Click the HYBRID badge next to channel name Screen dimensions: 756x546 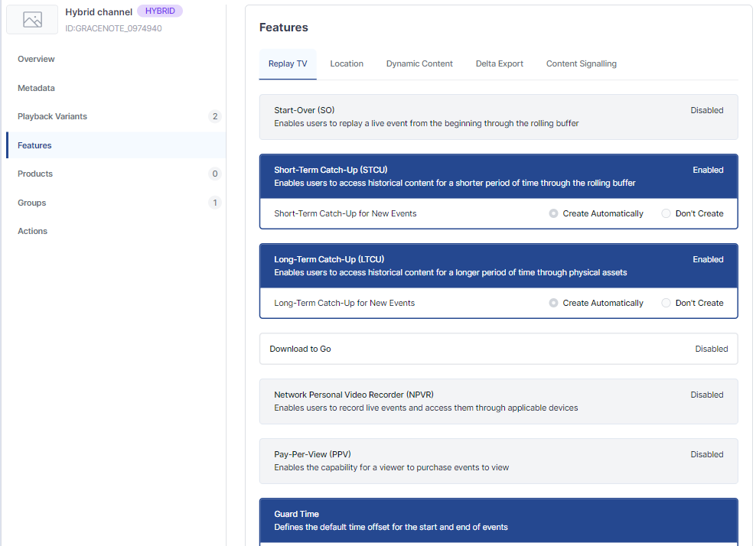(160, 11)
